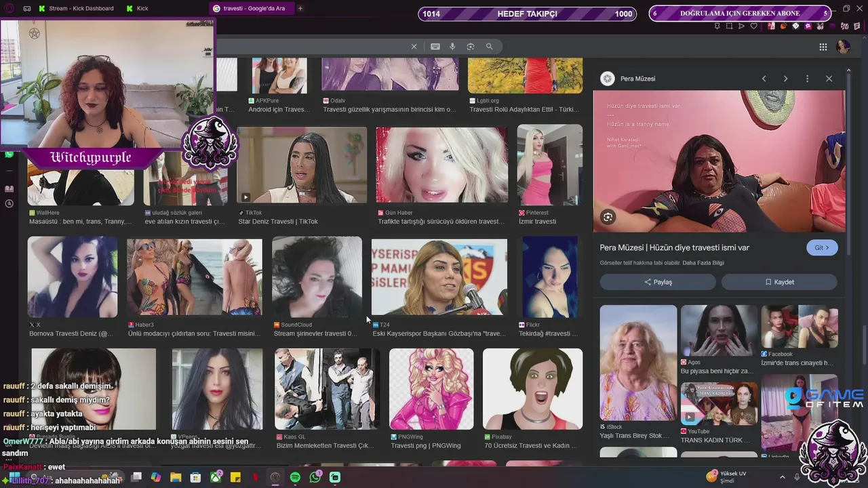Viewport: 868px width, 488px height.
Task: Open Netflix from the taskbar
Action: 256,477
